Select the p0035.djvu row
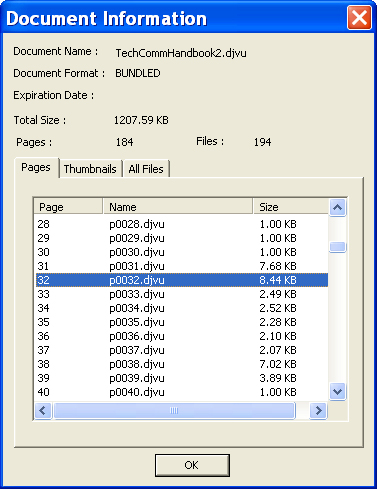Screen dimensions: 377x489 pos(182,322)
